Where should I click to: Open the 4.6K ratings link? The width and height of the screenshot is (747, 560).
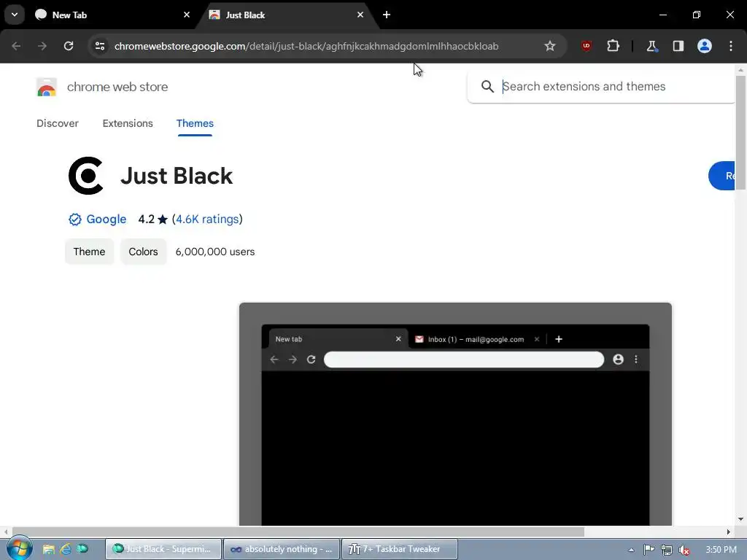(x=207, y=219)
